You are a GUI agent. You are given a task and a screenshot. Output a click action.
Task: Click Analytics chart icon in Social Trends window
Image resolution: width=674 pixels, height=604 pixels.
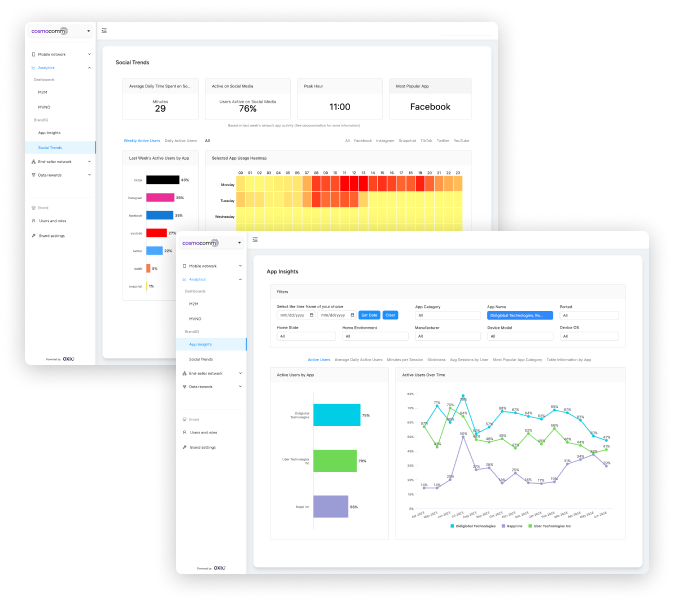(34, 68)
